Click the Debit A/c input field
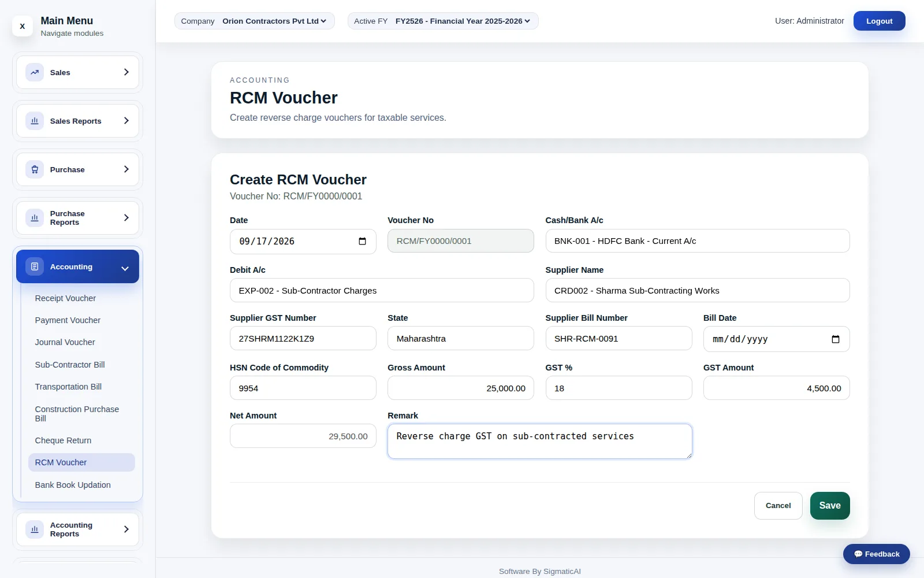The height and width of the screenshot is (578, 924). 382,290
